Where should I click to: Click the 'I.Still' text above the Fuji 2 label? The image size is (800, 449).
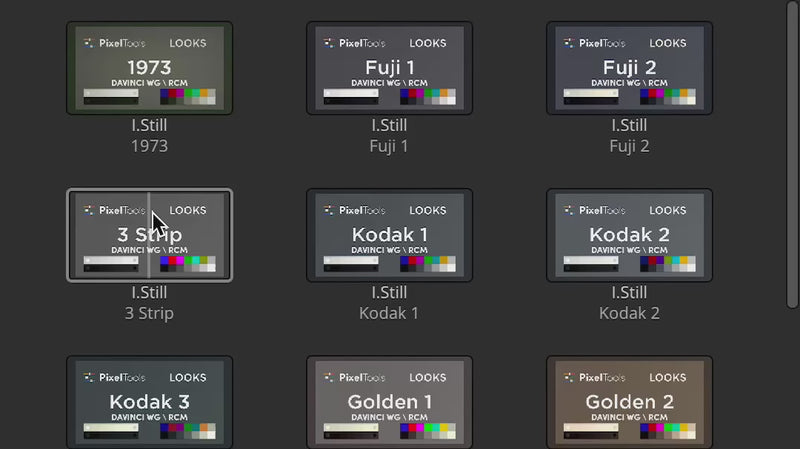[x=629, y=125]
